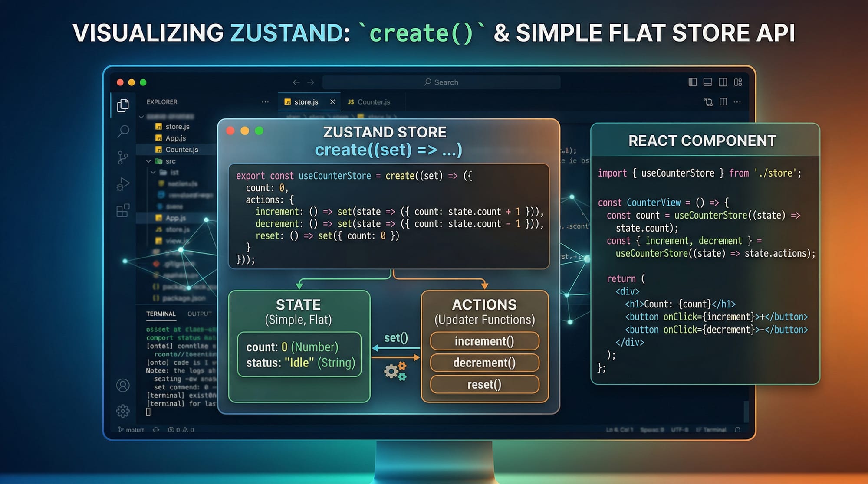Select the Run and Debug icon
The height and width of the screenshot is (484, 868).
click(123, 183)
